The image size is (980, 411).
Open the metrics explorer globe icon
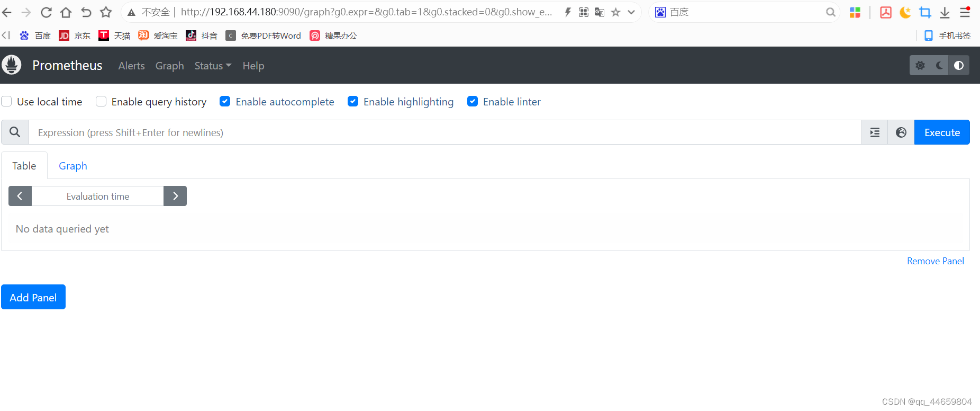(901, 132)
